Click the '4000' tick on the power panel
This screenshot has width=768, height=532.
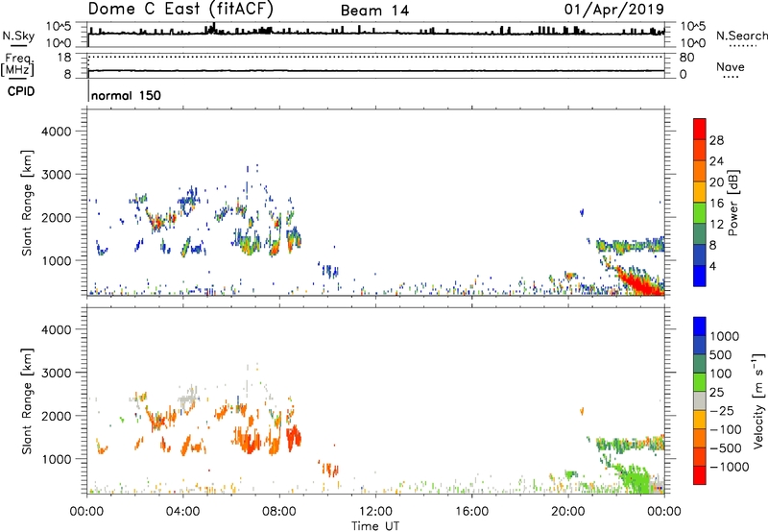pos(57,132)
